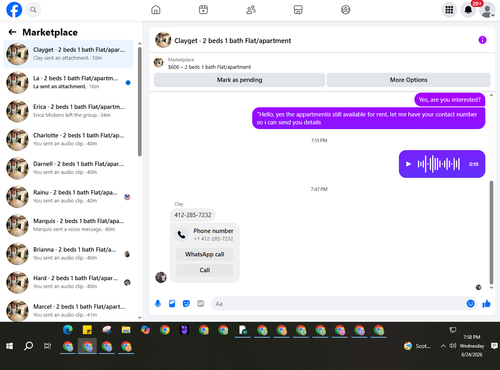Open the Hard conversation

pyautogui.click(x=68, y=282)
